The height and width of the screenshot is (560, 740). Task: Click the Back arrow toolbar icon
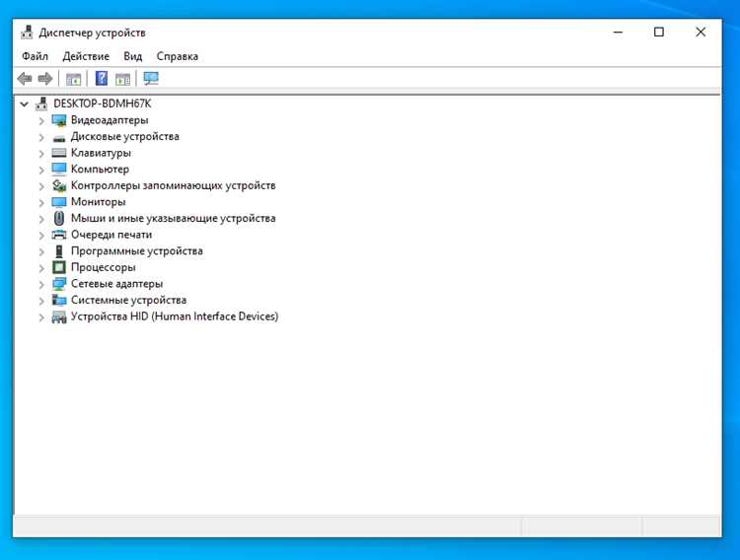25,78
